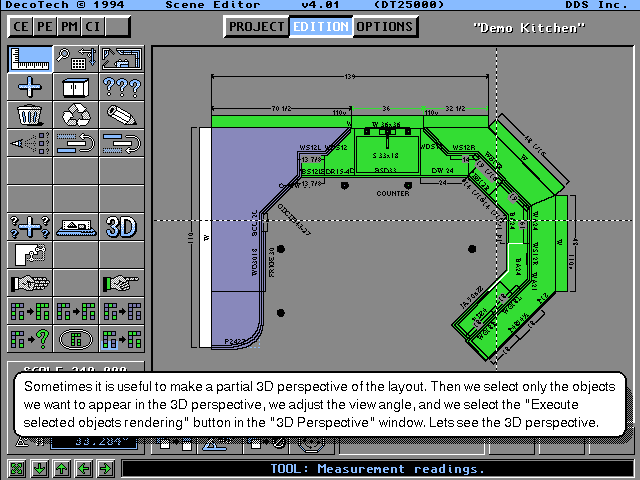The image size is (640, 480).
Task: Click the PE mode button
Action: 45,27
